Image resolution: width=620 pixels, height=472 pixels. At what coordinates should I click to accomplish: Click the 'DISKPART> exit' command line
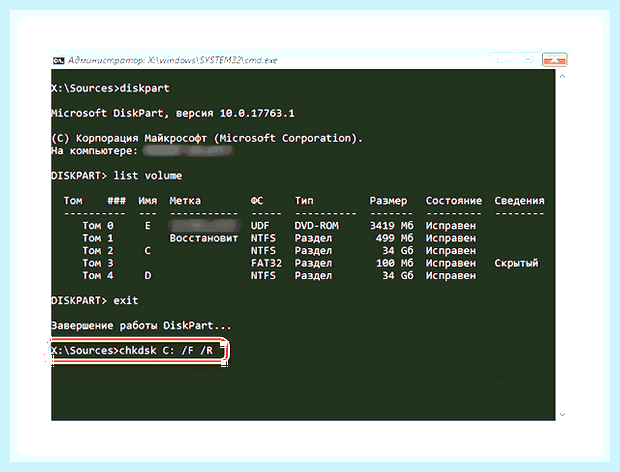point(95,300)
